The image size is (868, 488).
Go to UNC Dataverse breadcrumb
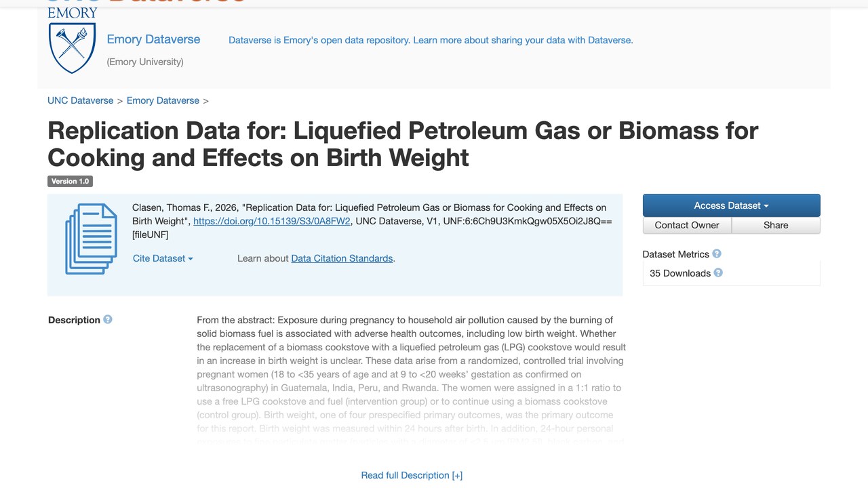[x=81, y=100]
